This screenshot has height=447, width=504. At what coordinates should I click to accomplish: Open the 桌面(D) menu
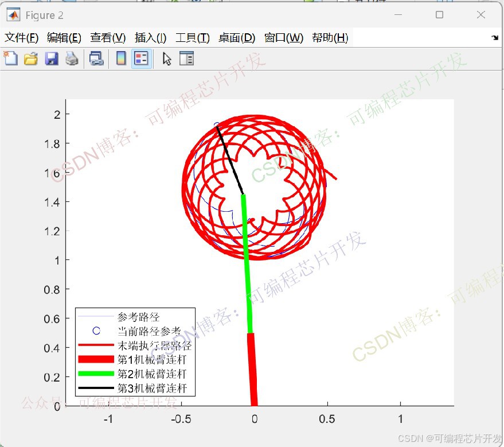tap(237, 38)
